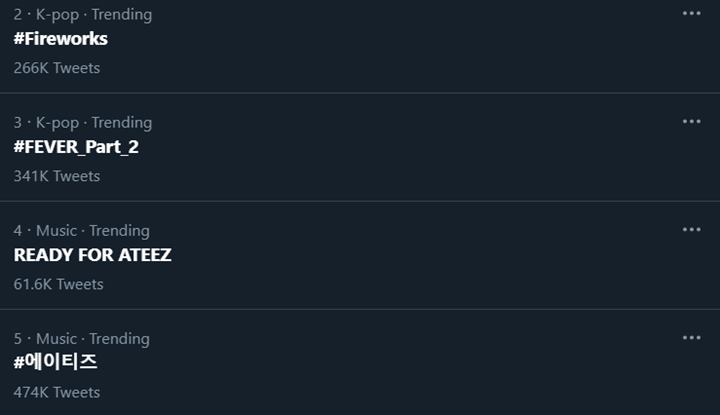
Task: Click '2 · K-pop · Trending' label
Action: click(x=83, y=14)
